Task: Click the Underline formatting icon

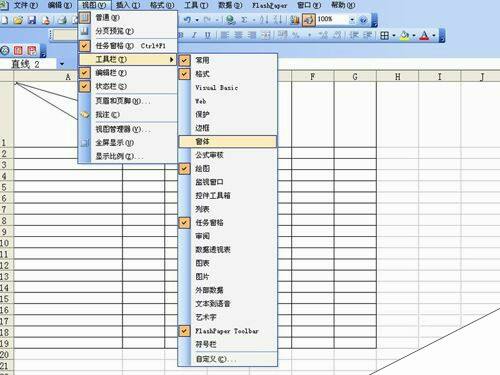Action: (208, 35)
